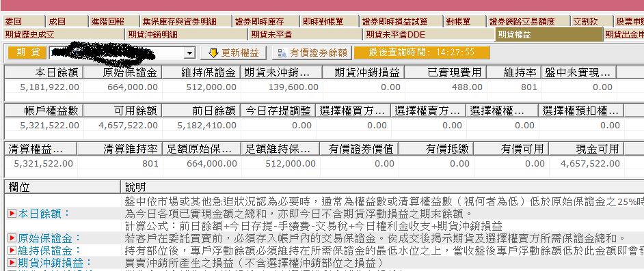Click red arrow icon beside 維持保證金
644x271 pixels.
pos(12,250)
